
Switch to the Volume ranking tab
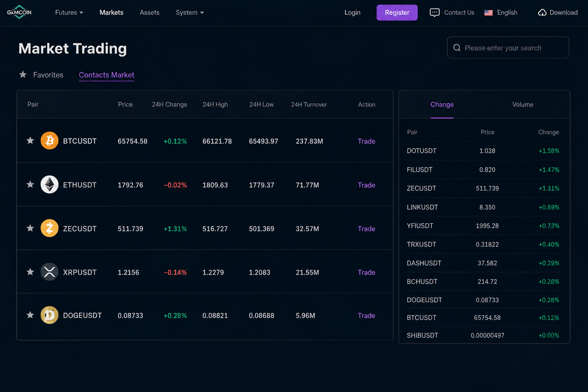click(523, 105)
